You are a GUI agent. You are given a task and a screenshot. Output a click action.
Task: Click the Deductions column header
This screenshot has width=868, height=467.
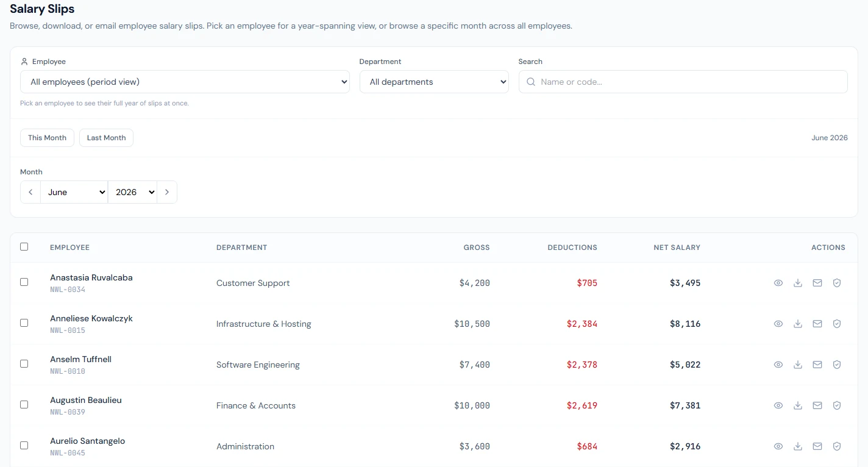572,248
